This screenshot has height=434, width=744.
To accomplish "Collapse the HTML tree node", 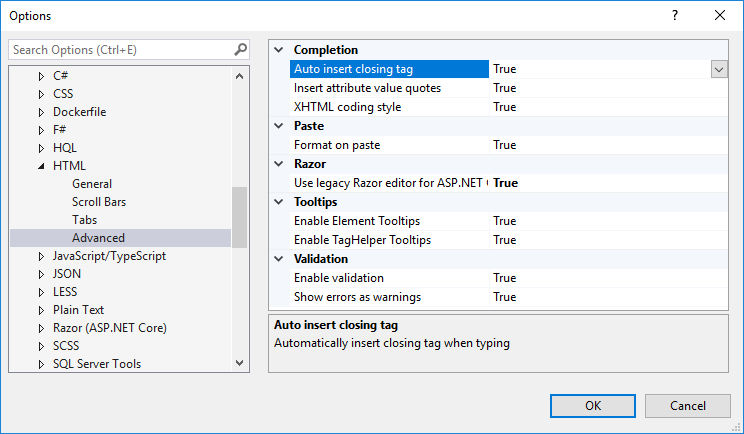I will (41, 166).
